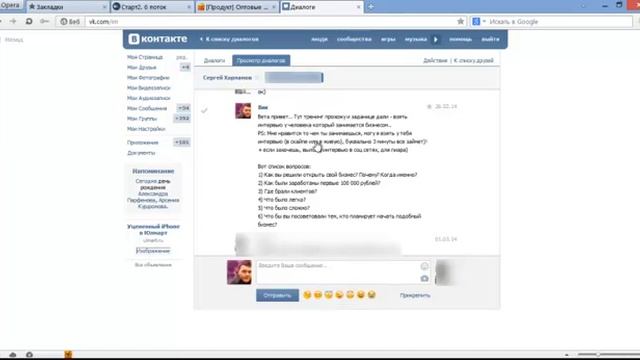Open Мои Группы in the sidebar
This screenshot has height=360, width=640.
142,118
